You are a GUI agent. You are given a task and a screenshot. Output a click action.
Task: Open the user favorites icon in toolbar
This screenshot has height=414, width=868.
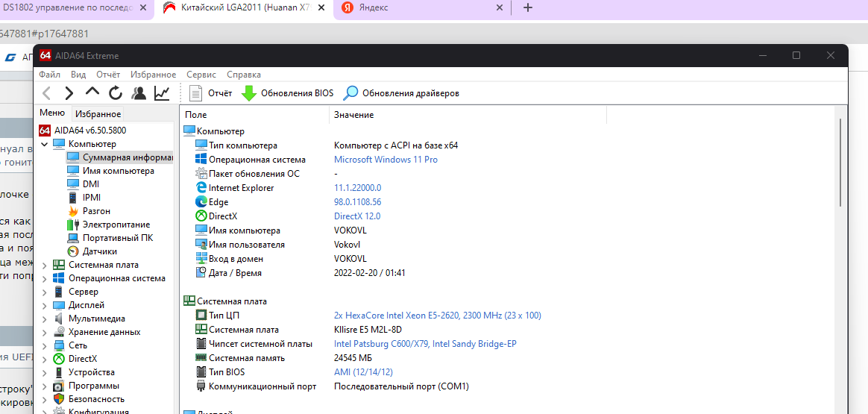pos(139,93)
